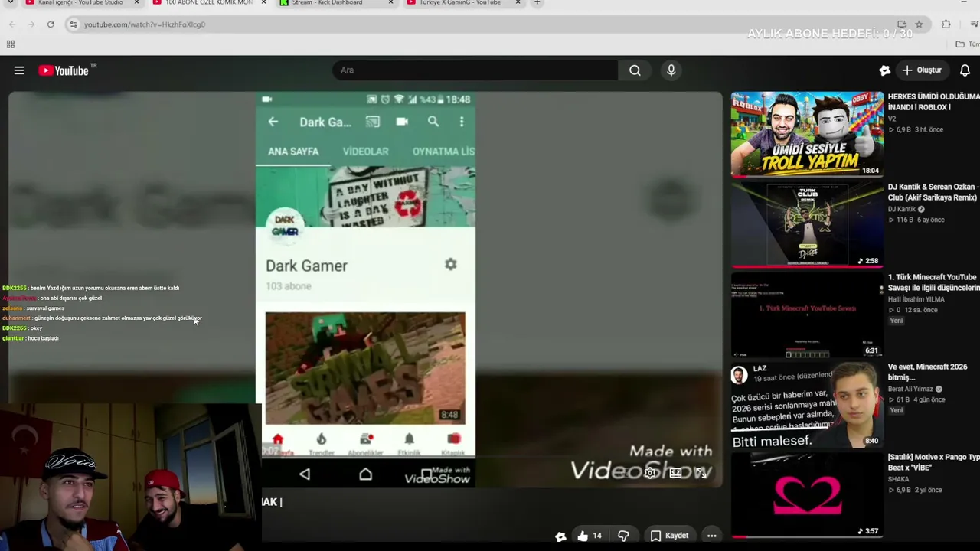
Task: Open the notifications bell
Action: [965, 70]
